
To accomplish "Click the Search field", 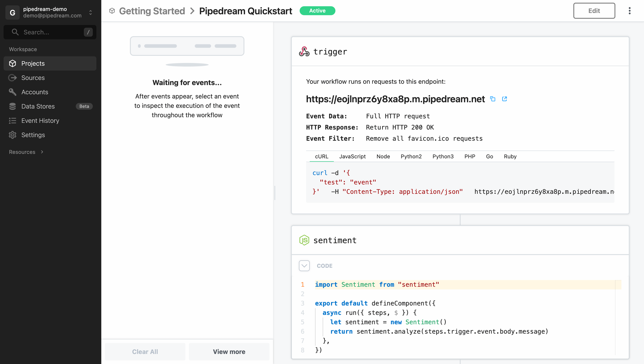I will pyautogui.click(x=50, y=32).
